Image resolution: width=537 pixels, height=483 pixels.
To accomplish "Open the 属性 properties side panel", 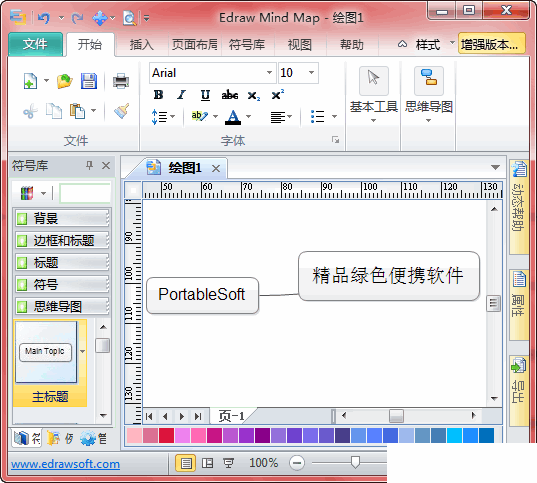I will (x=519, y=304).
